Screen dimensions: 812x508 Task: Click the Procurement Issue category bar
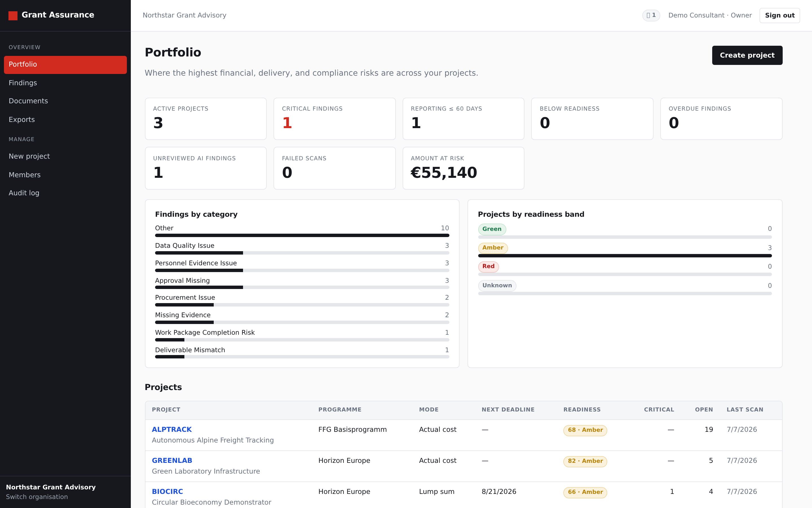point(302,305)
